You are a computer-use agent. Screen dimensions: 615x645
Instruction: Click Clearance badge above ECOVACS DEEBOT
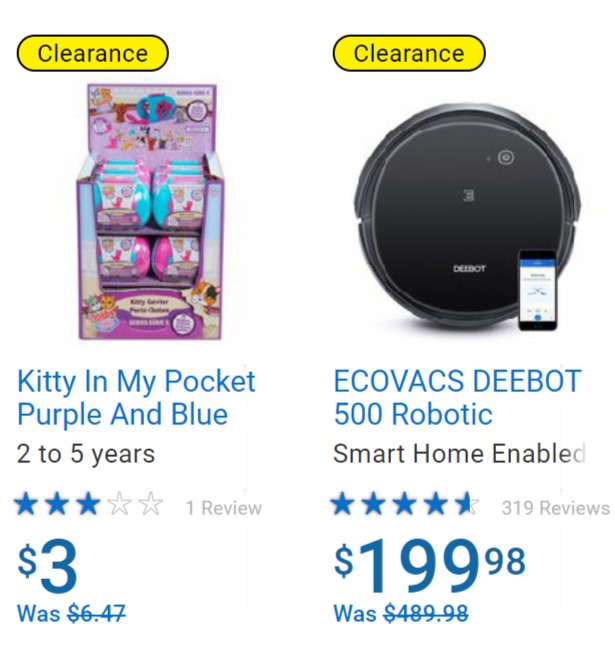point(408,53)
